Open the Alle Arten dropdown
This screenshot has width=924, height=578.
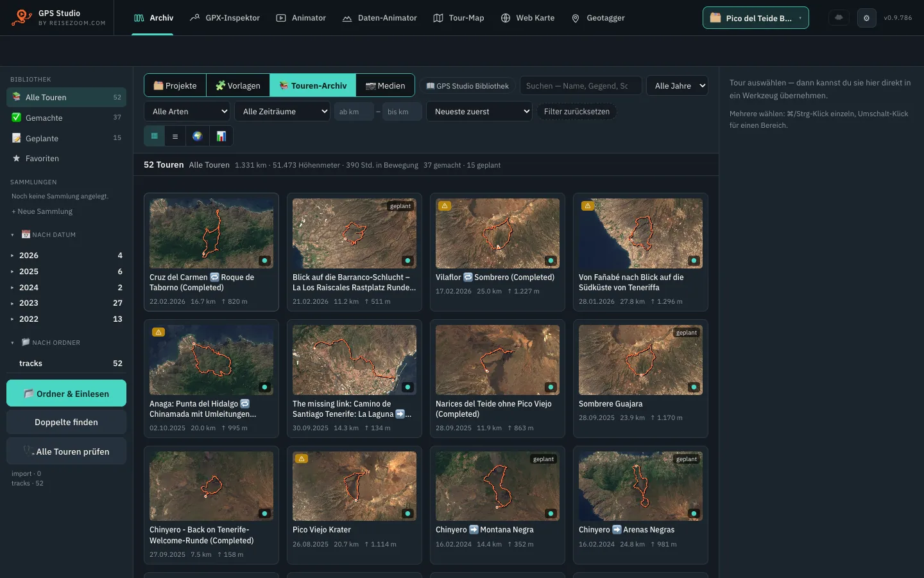pyautogui.click(x=187, y=111)
